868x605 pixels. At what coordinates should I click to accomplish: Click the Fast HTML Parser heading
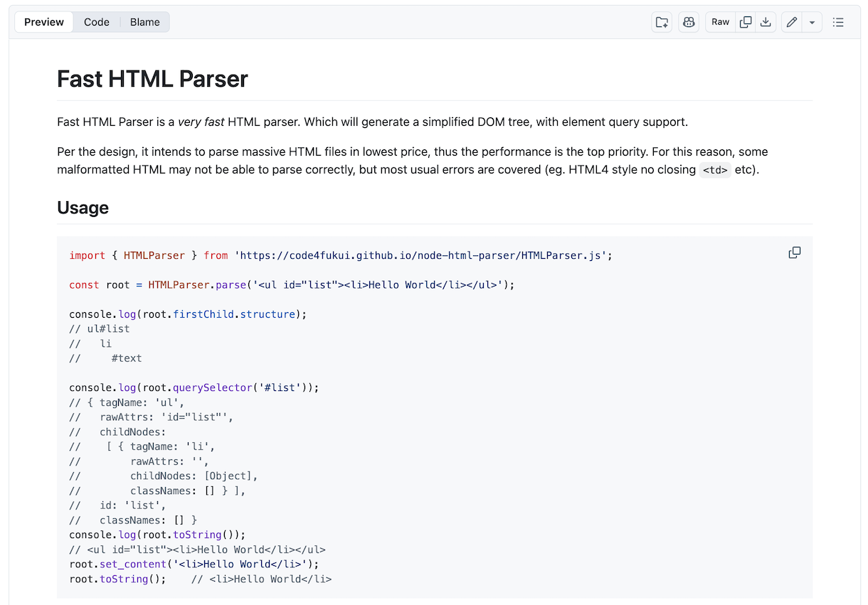point(152,79)
